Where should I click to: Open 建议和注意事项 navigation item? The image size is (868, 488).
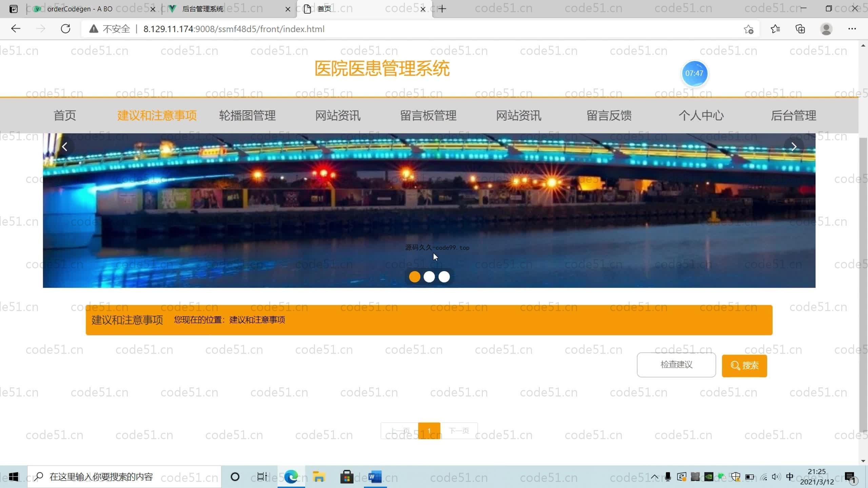pyautogui.click(x=157, y=116)
